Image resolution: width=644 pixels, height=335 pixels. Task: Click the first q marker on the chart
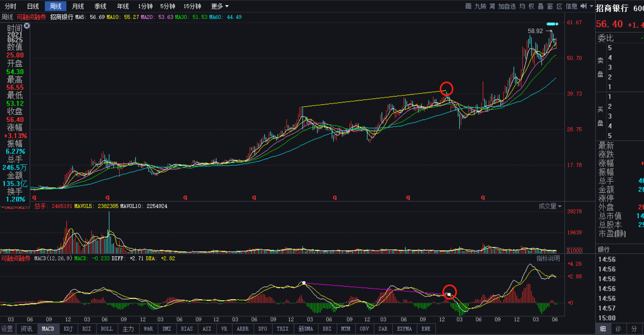(x=34, y=197)
